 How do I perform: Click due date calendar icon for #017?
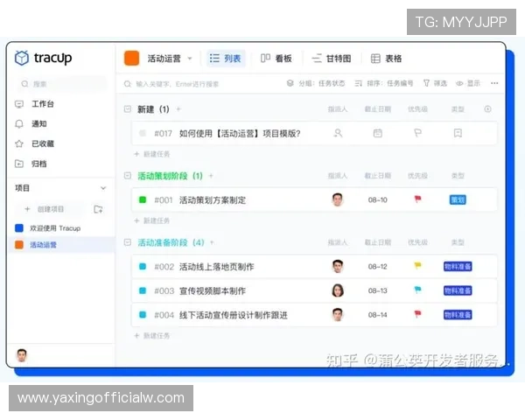point(378,133)
